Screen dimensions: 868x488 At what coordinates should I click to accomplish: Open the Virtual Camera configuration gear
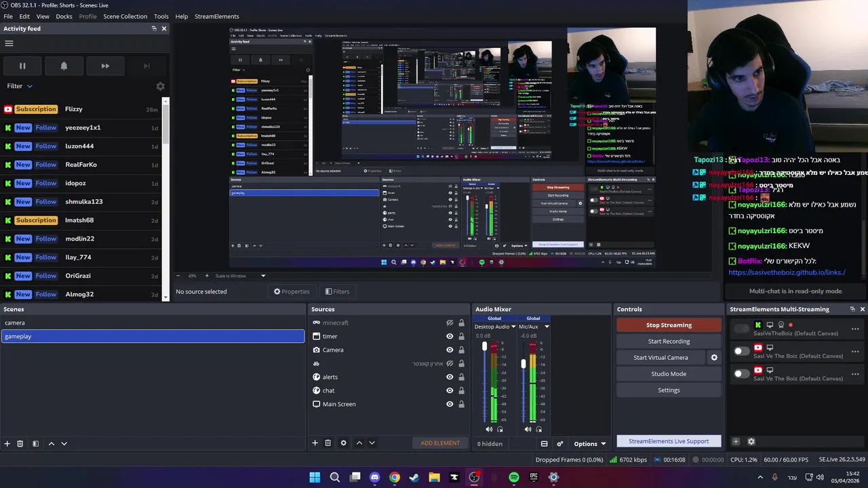pos(713,357)
